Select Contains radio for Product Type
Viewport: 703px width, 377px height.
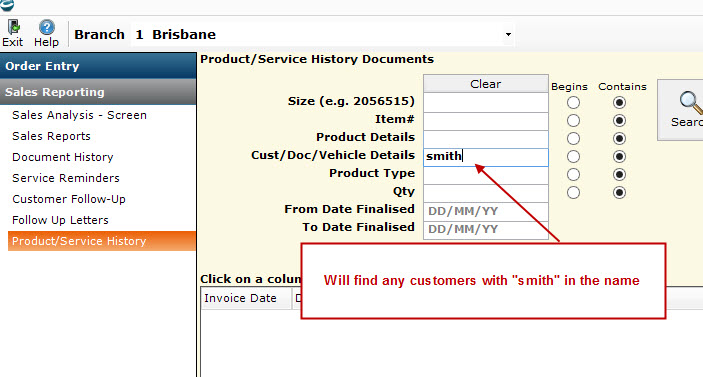click(x=619, y=174)
